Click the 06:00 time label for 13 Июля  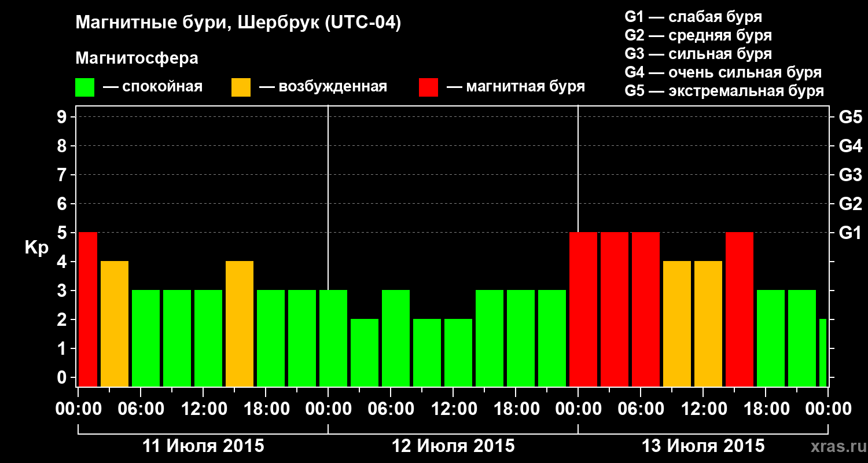click(x=641, y=409)
